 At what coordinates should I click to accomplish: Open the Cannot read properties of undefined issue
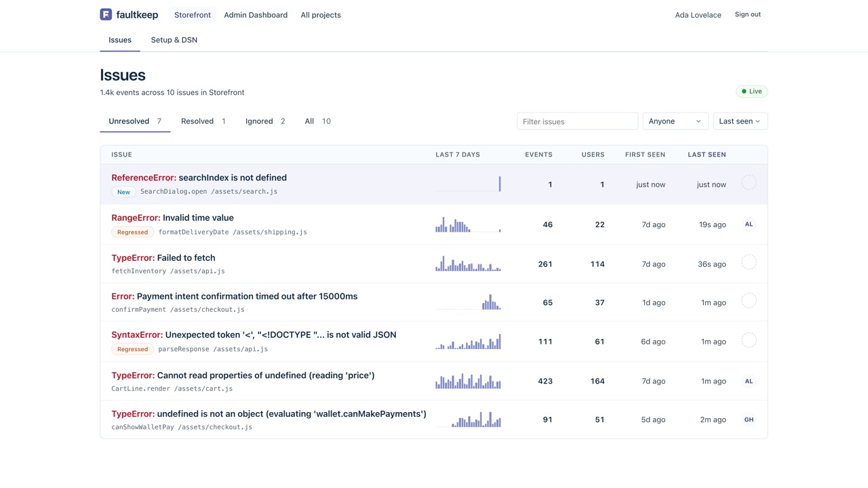point(243,375)
